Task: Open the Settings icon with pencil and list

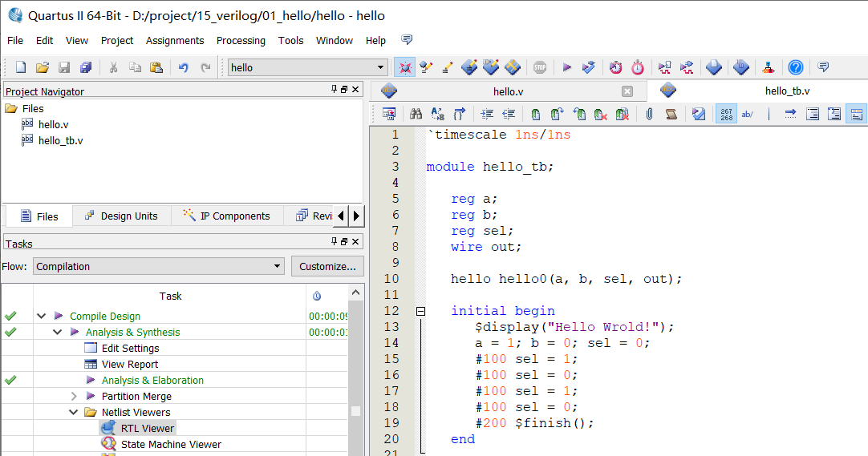Action: coord(426,67)
